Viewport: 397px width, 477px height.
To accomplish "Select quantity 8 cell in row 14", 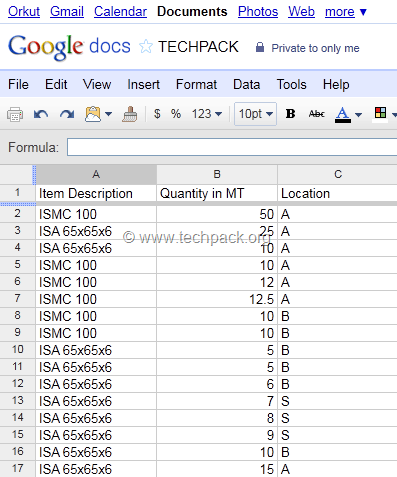I will pyautogui.click(x=217, y=418).
